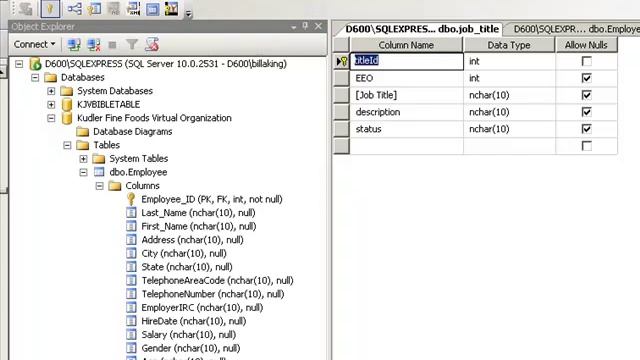Click the titleId column name field

[407, 61]
